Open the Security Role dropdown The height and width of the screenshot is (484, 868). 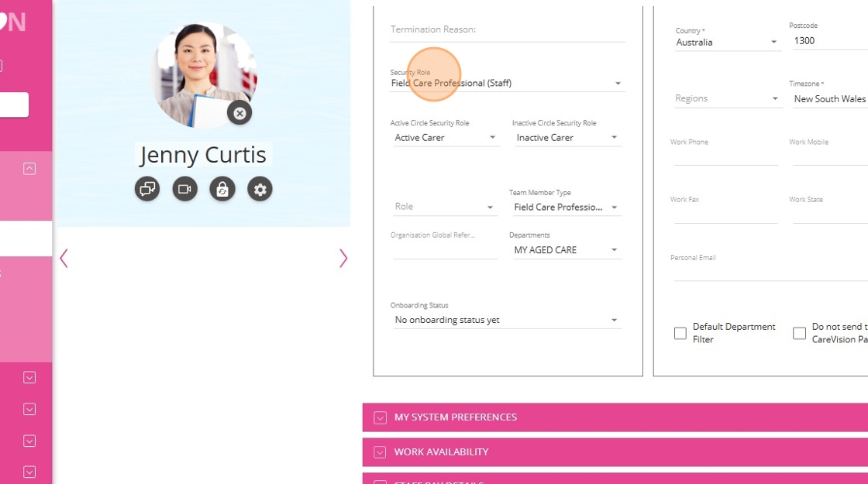507,83
